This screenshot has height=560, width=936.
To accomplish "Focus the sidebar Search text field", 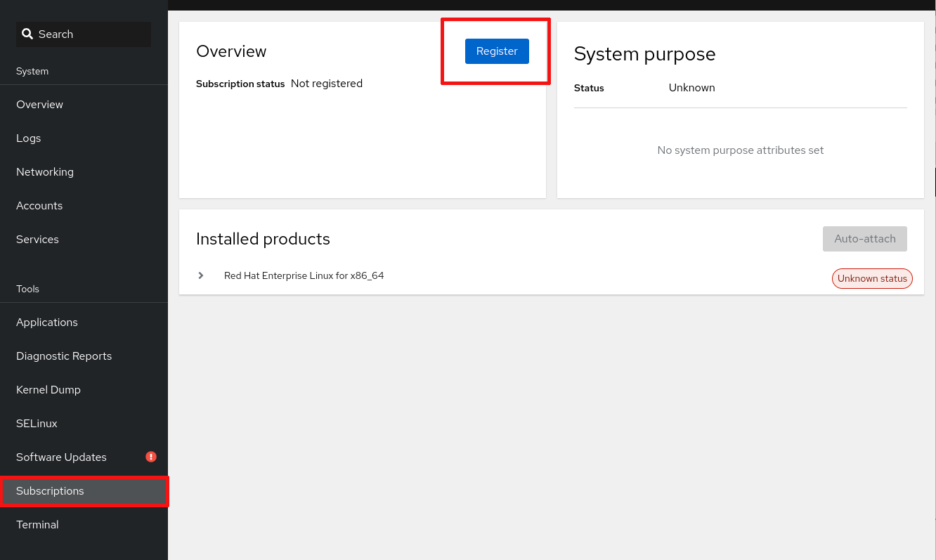I will 91,34.
